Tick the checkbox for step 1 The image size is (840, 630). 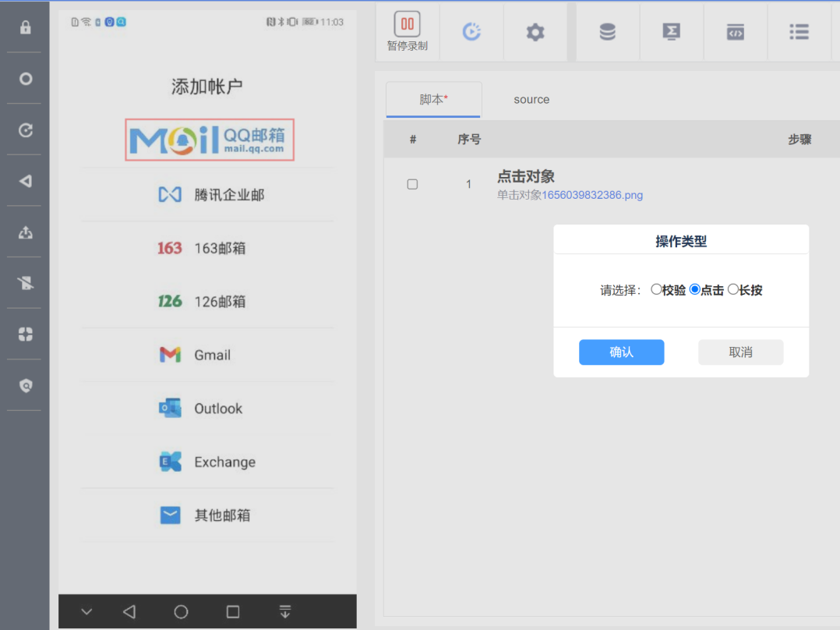[x=412, y=185]
